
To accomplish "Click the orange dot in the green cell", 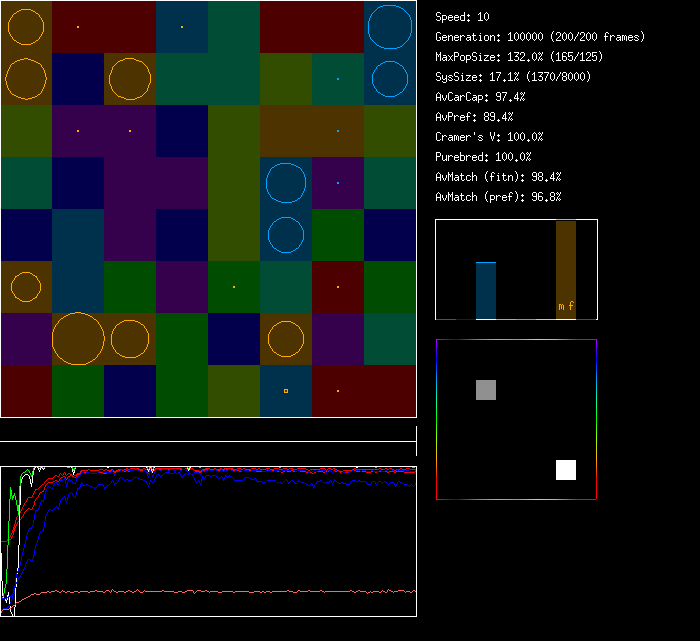I will point(234,287).
